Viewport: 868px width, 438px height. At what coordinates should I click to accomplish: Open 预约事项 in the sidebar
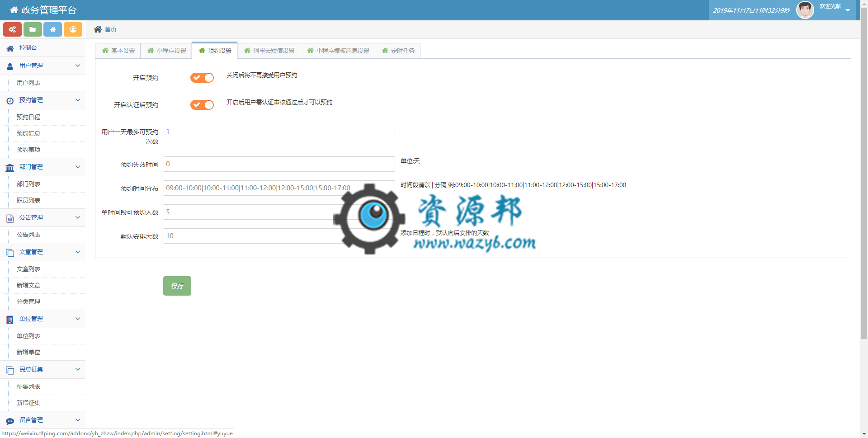pyautogui.click(x=28, y=150)
